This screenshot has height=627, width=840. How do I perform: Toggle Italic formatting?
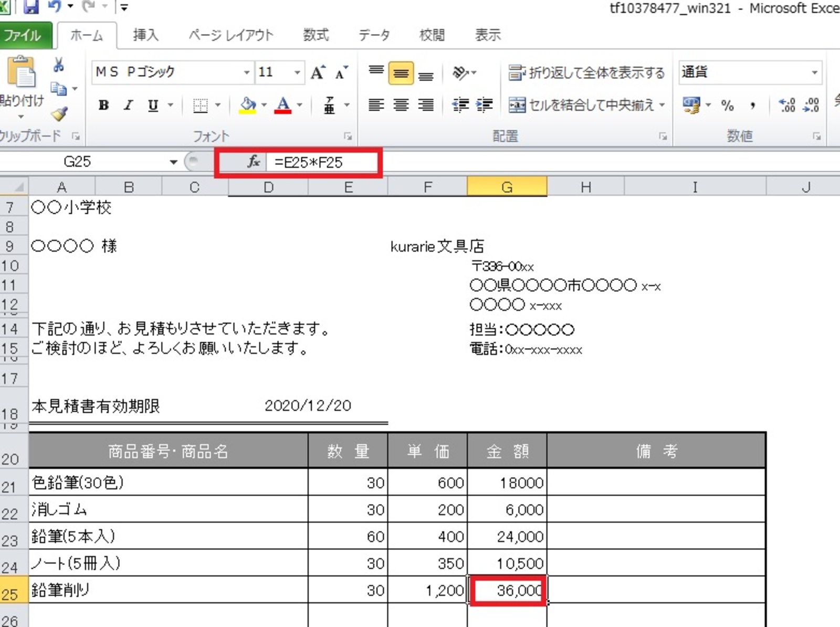pos(128,105)
